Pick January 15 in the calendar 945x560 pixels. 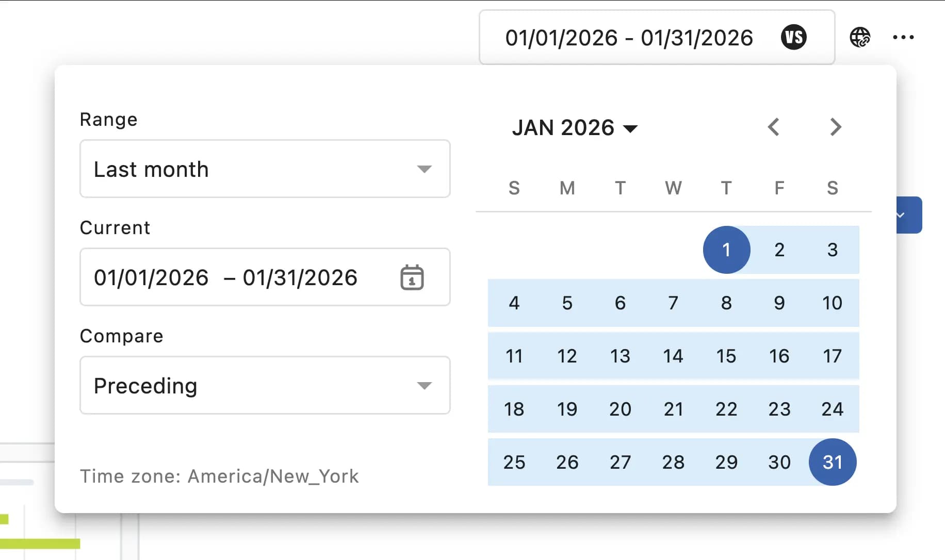click(x=726, y=356)
